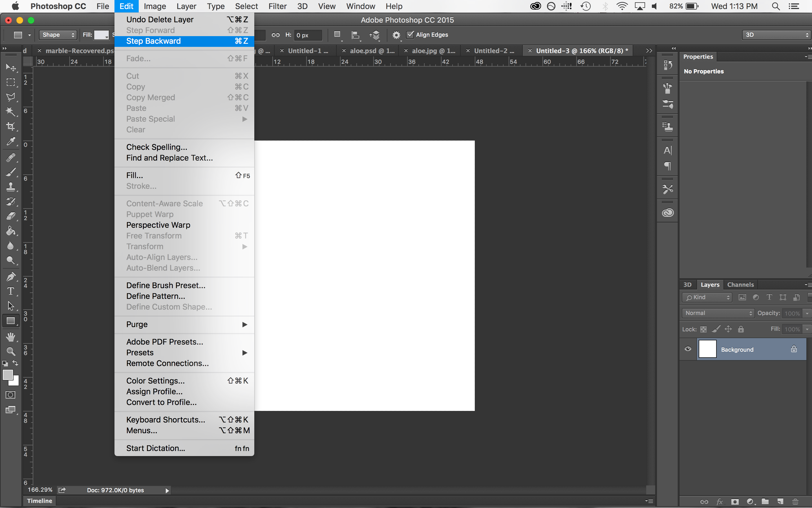Screen dimensions: 812x508
Task: Select the Paint Bucket tool
Action: pyautogui.click(x=11, y=231)
